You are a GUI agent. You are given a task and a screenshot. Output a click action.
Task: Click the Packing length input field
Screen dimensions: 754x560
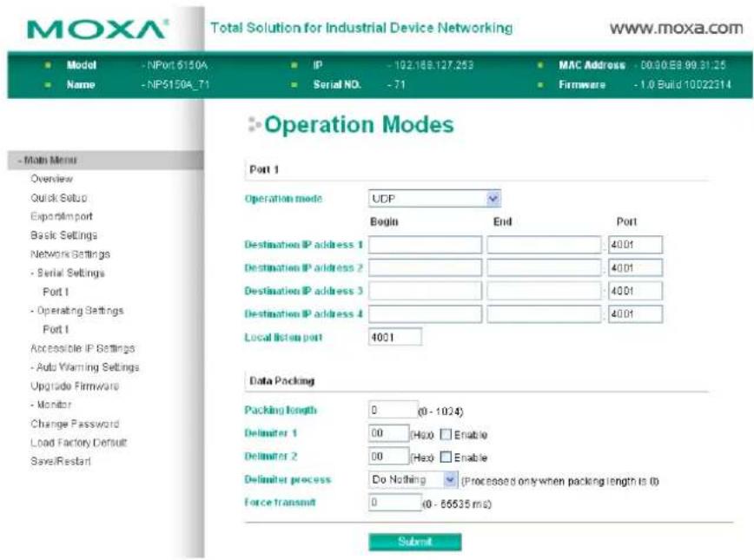pyautogui.click(x=393, y=410)
